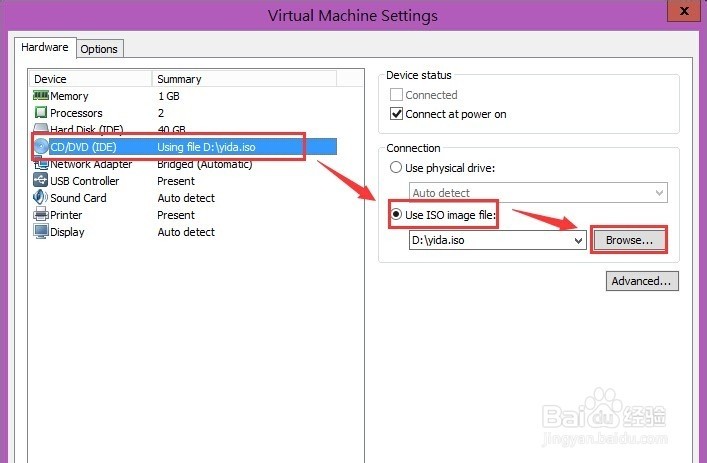Select the Hard Disk (IDE) row

(x=185, y=129)
